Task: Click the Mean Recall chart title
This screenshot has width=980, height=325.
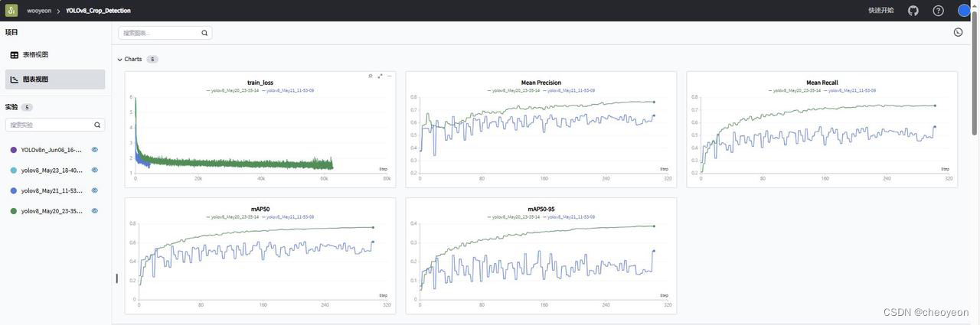Action: [x=822, y=83]
